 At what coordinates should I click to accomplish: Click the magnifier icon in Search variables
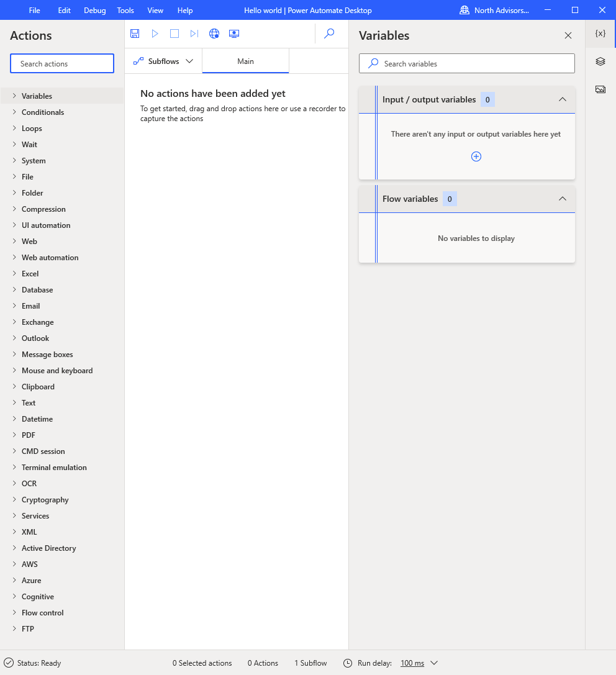(373, 64)
